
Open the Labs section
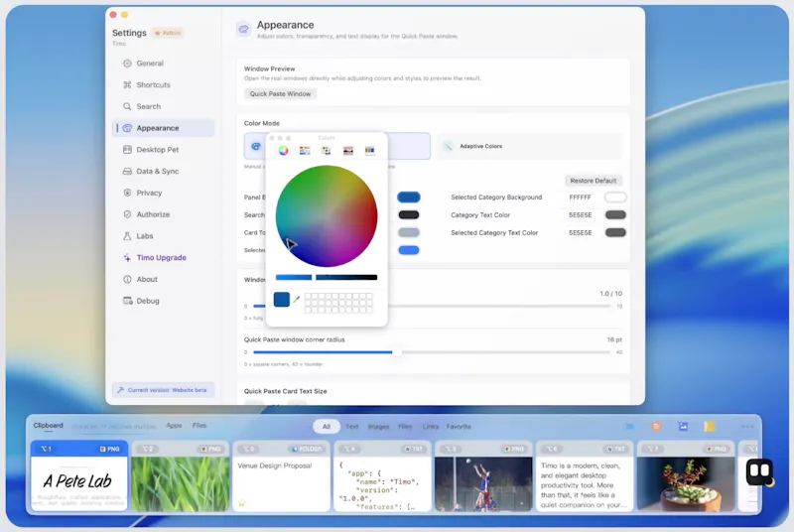click(163, 236)
